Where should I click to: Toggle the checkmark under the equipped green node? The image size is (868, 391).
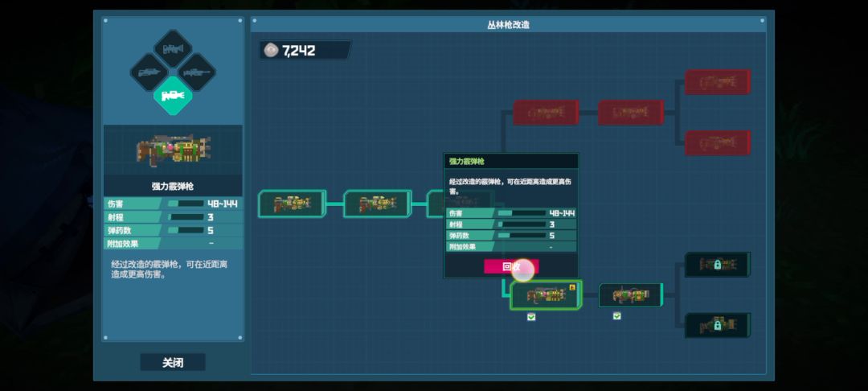click(531, 317)
